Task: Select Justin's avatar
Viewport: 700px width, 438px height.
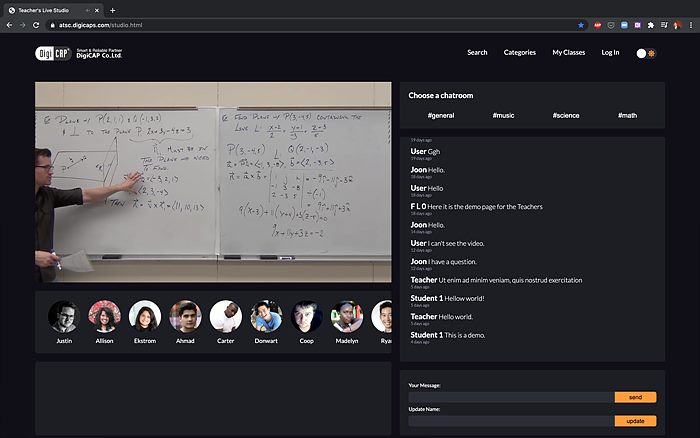Action: [64, 316]
